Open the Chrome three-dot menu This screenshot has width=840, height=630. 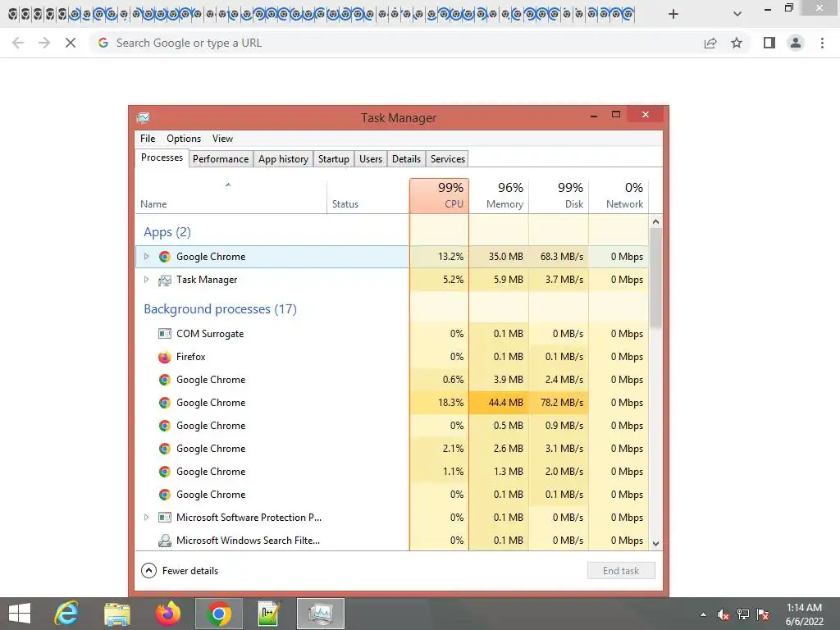822,43
